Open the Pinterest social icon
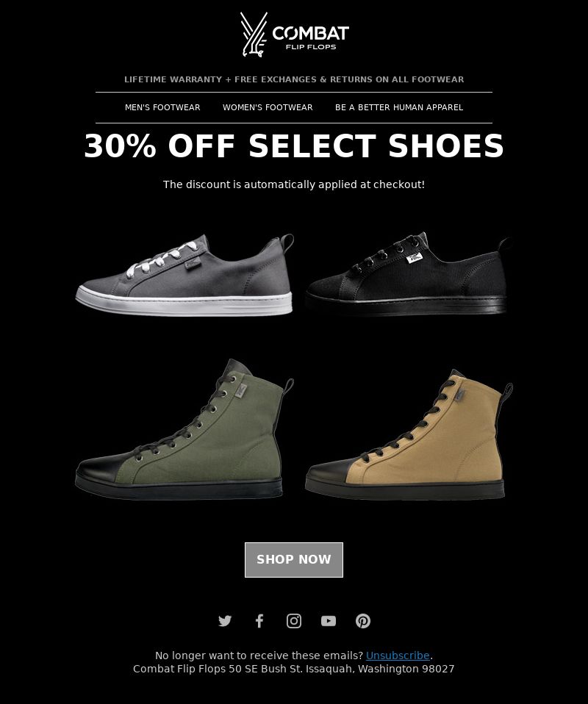588x704 pixels. (363, 620)
